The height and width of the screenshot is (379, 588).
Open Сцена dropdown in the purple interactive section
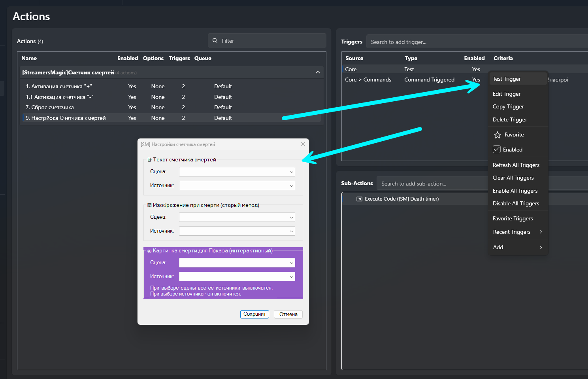(x=237, y=263)
